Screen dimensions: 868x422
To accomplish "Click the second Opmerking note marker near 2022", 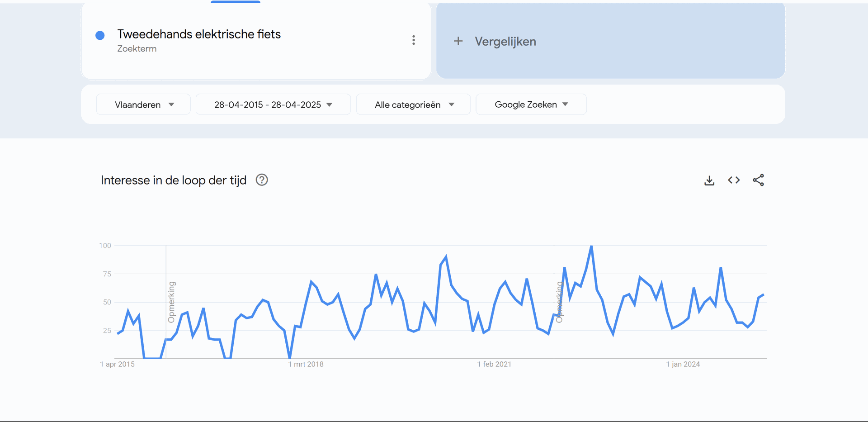I will pos(559,302).
